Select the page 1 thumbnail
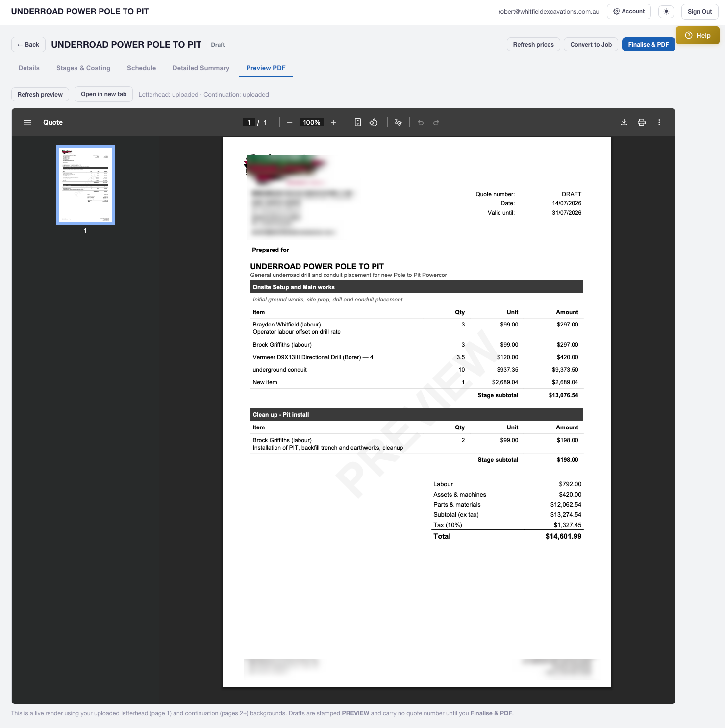The image size is (725, 728). [x=85, y=185]
